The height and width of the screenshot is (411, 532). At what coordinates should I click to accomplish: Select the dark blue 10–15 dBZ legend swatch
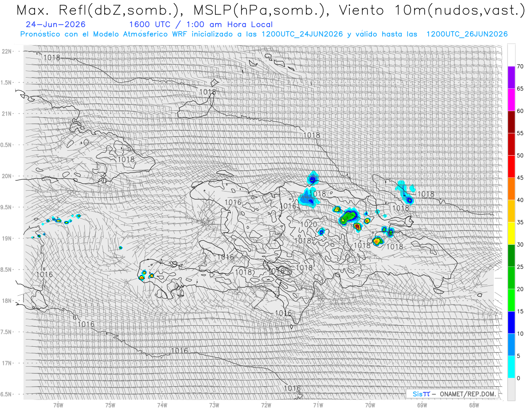[511, 323]
